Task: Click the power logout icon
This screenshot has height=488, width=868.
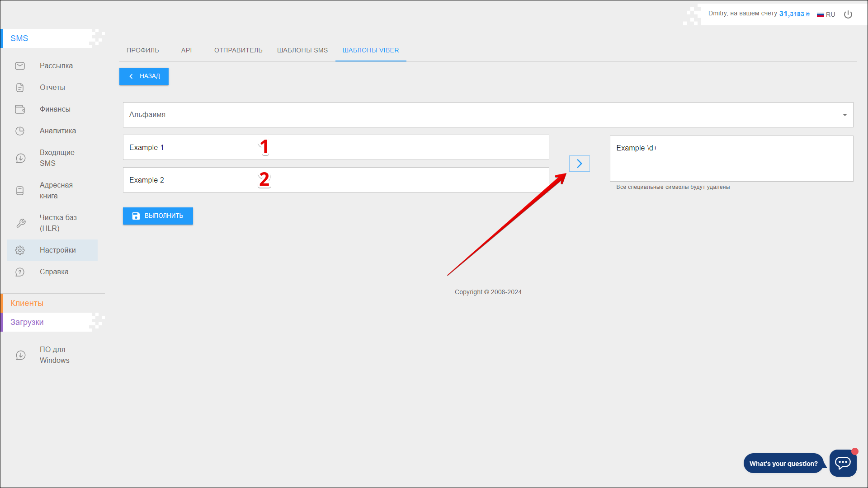Action: 848,14
